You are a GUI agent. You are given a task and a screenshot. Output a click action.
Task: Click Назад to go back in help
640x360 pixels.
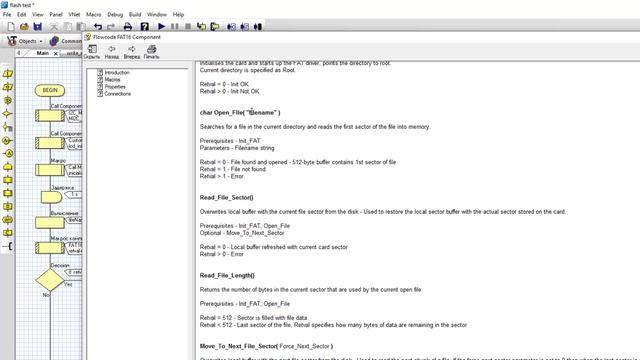111,51
